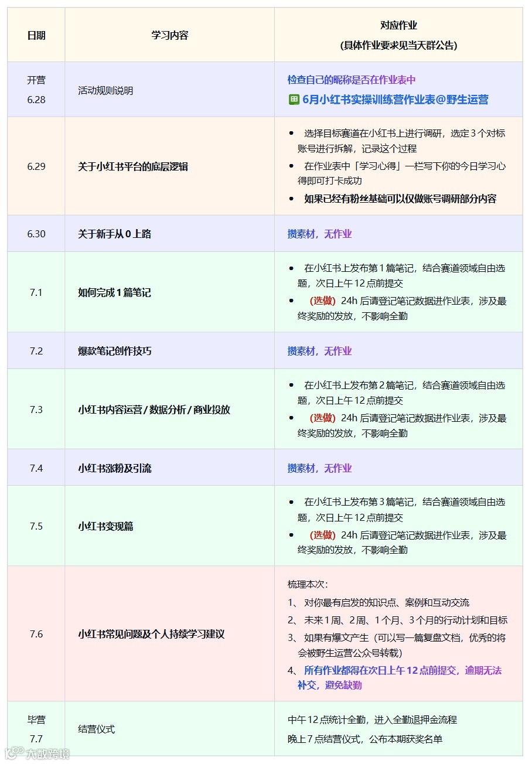Click item 3 about 如果有爆文产生
This screenshot has width=532, height=764.
(397, 645)
